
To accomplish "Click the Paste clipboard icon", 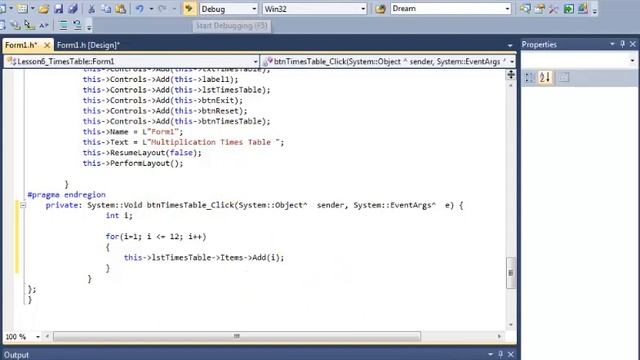I will coord(120,9).
